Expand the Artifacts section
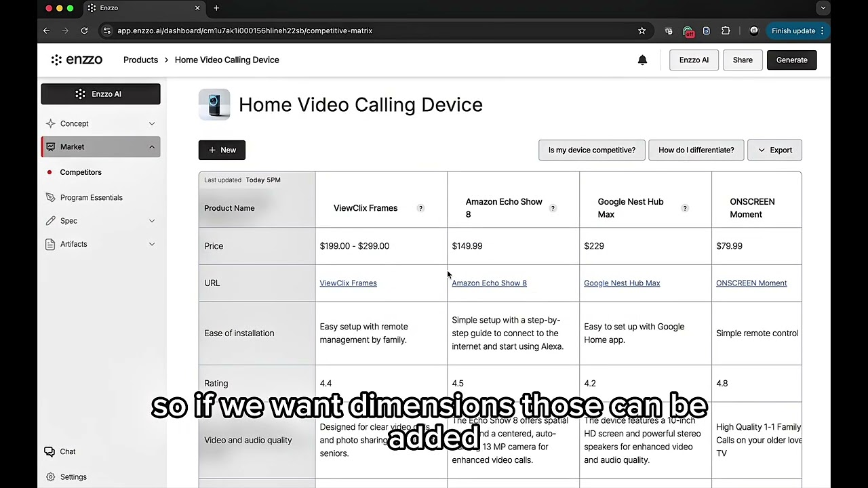The width and height of the screenshot is (868, 488). click(100, 244)
